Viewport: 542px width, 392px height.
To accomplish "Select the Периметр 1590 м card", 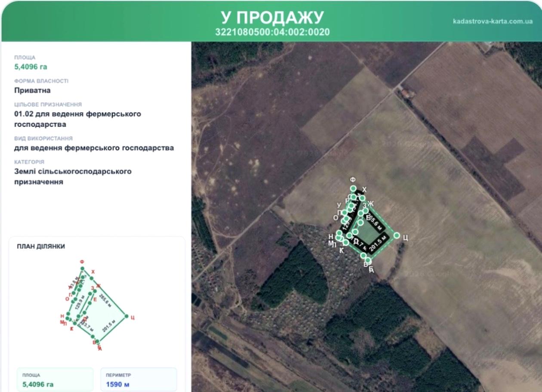I will (139, 380).
